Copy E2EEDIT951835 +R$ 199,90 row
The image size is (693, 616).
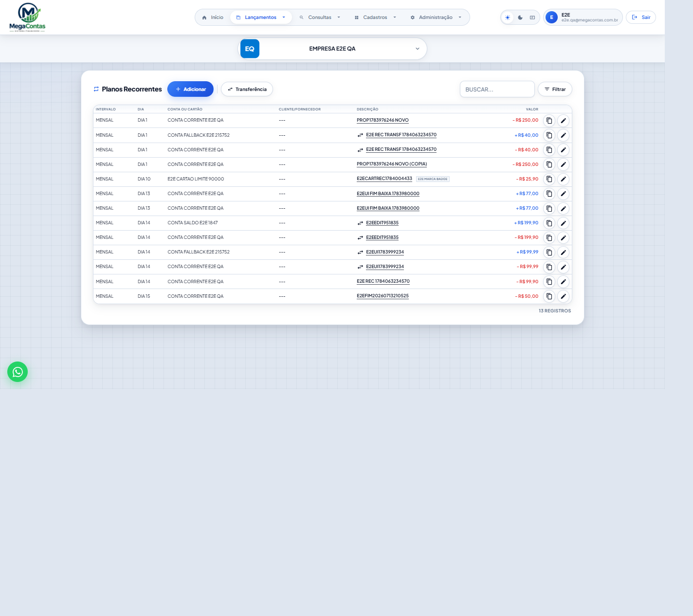point(549,223)
